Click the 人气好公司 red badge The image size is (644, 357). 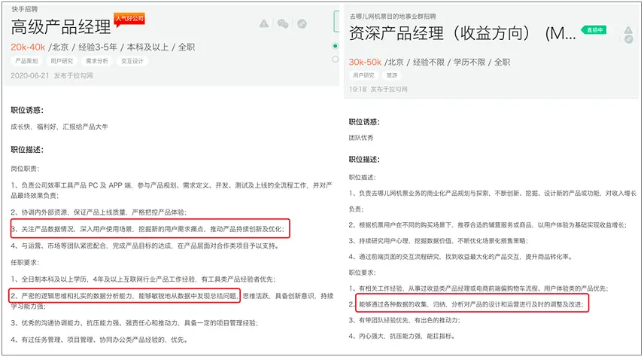point(129,19)
